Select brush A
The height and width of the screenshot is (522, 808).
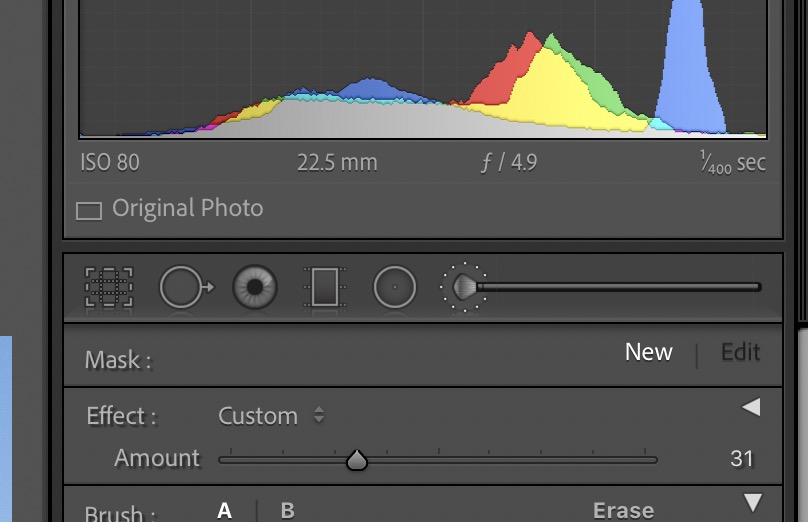pyautogui.click(x=224, y=511)
